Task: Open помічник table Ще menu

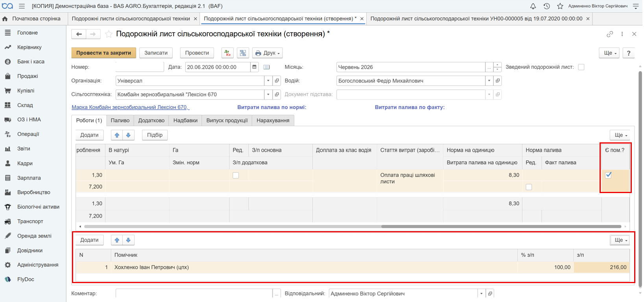Action: coord(620,240)
